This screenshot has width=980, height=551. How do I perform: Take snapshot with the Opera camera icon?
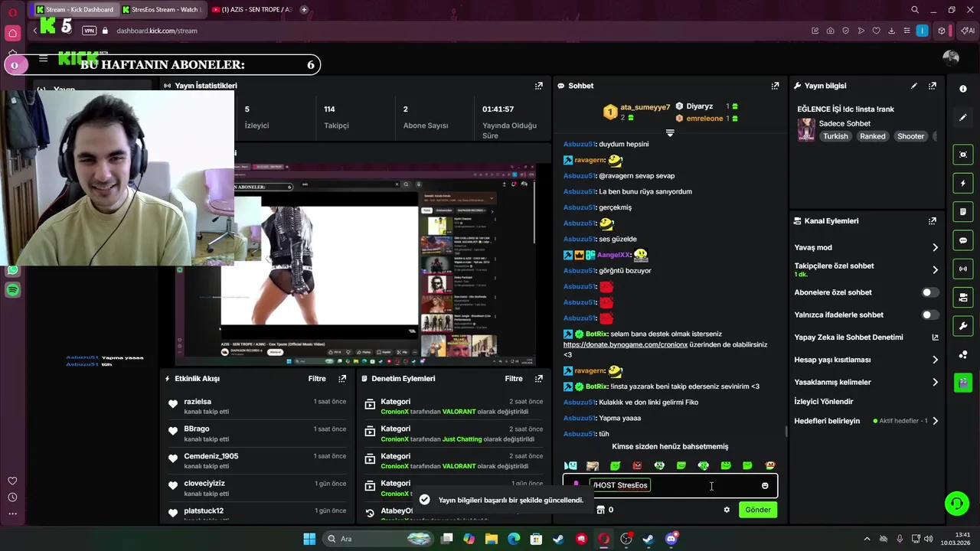[831, 31]
